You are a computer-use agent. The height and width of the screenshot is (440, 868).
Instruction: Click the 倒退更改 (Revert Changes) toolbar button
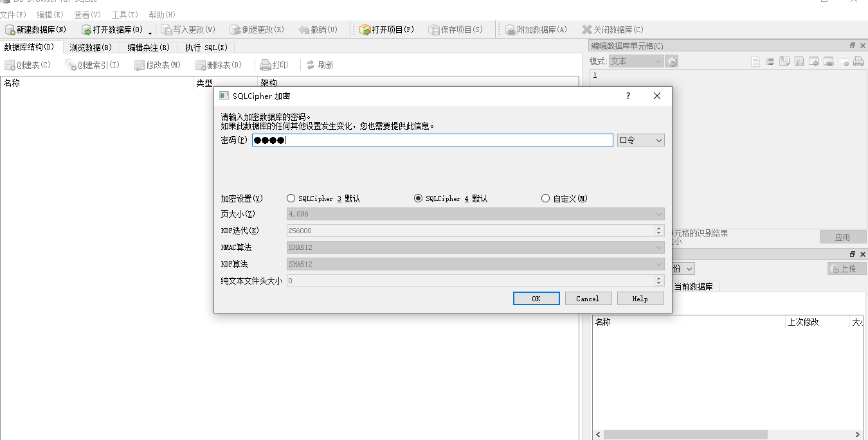(x=258, y=30)
